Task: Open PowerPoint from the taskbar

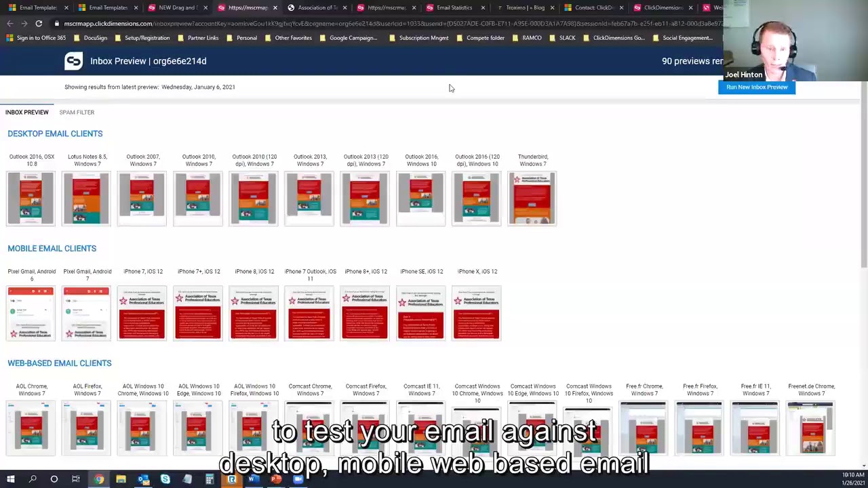Action: 276,479
